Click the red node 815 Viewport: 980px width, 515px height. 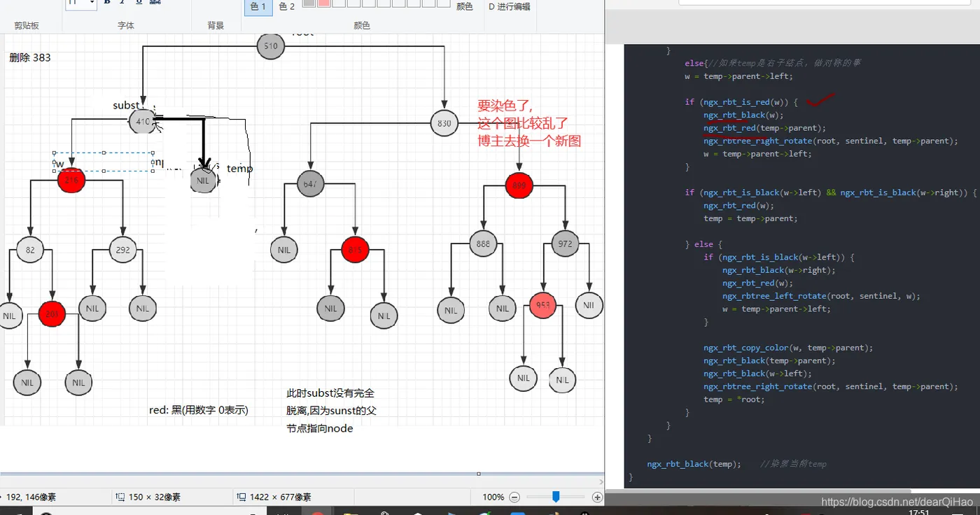355,250
